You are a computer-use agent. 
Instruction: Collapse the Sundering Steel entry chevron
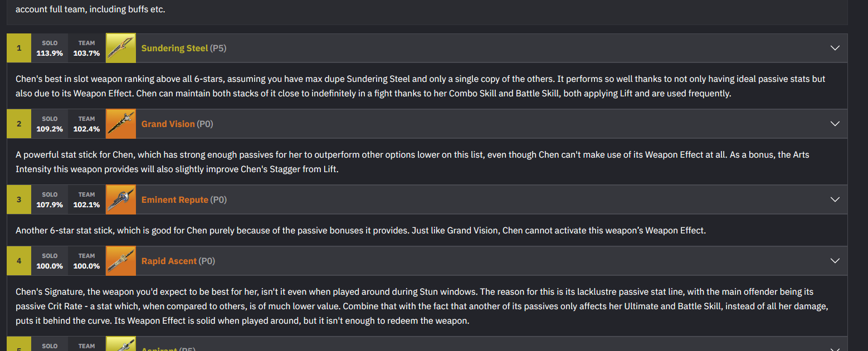[835, 48]
